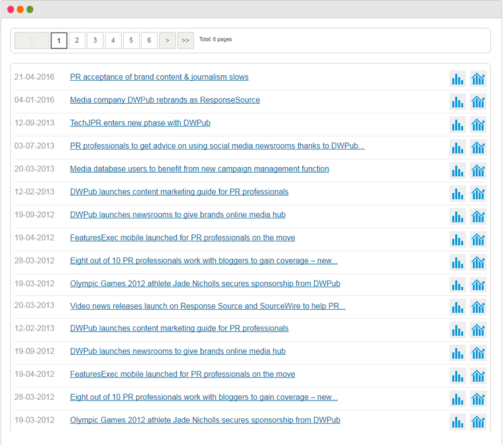This screenshot has width=504, height=445.
Task: Jump to page 4 of results
Action: tap(113, 40)
